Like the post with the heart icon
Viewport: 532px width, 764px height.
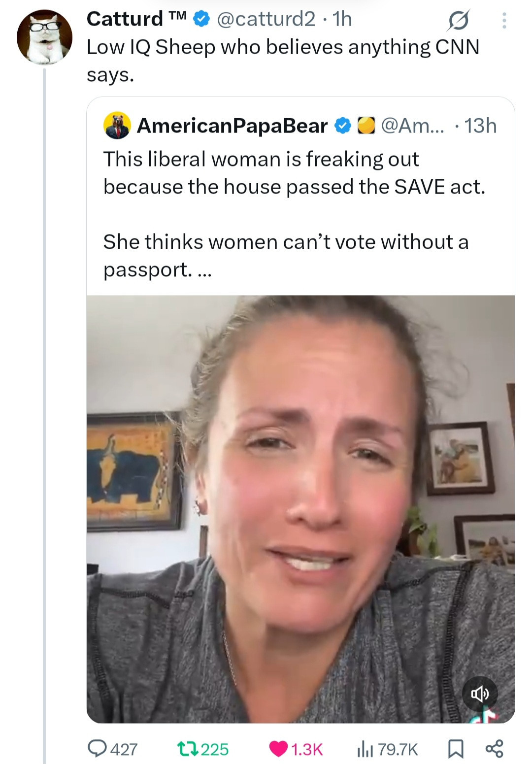point(278,749)
